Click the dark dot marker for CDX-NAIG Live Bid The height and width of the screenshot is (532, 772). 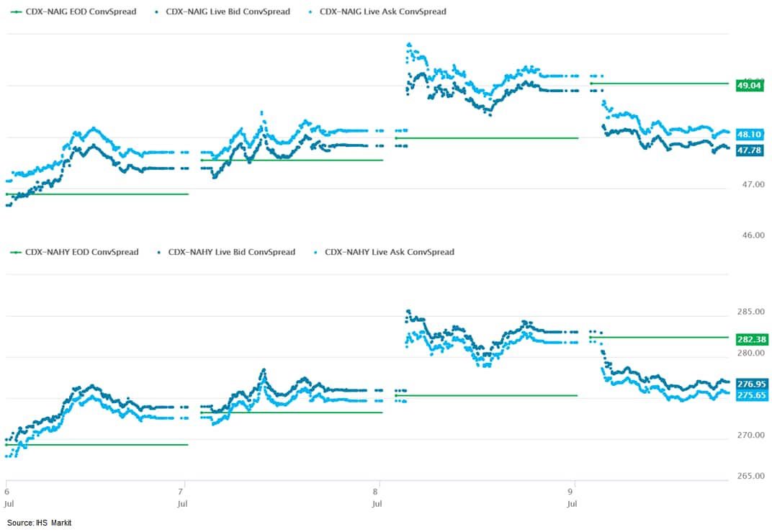click(x=158, y=12)
